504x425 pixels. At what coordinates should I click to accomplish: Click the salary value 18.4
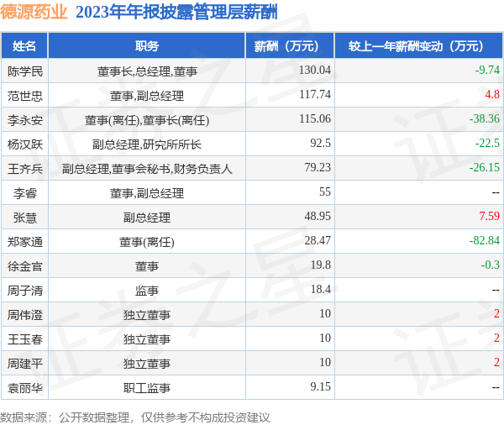coord(321,289)
